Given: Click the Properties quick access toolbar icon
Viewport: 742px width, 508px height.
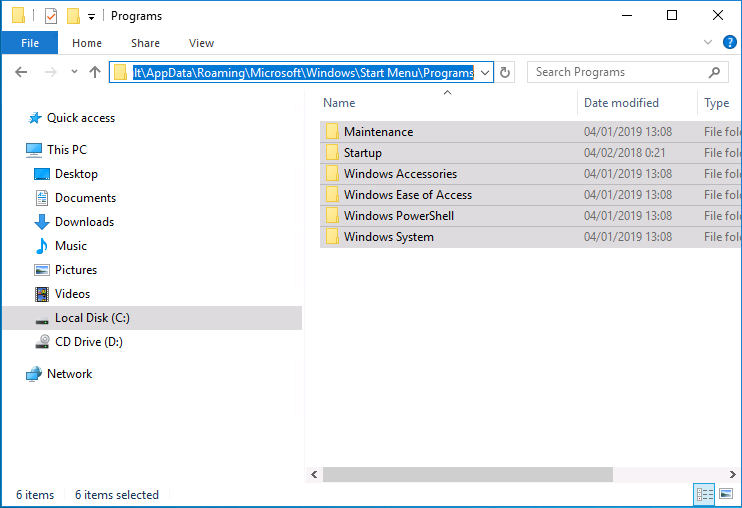Looking at the screenshot, I should point(51,16).
